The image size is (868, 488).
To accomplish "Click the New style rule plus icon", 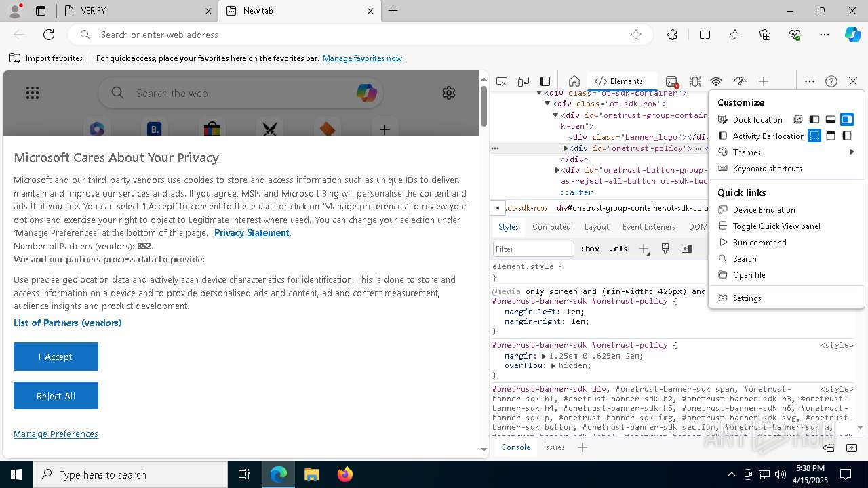I will [x=644, y=249].
